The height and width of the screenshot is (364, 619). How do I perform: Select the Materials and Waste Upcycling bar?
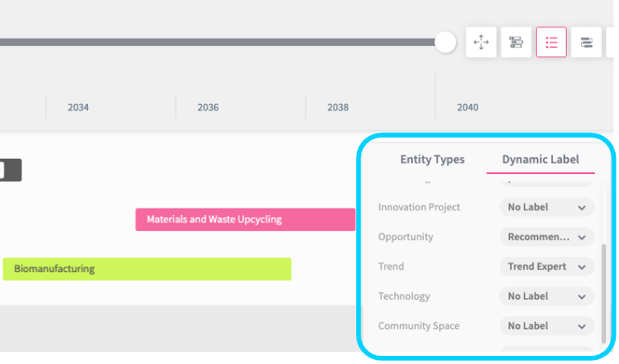tap(245, 219)
